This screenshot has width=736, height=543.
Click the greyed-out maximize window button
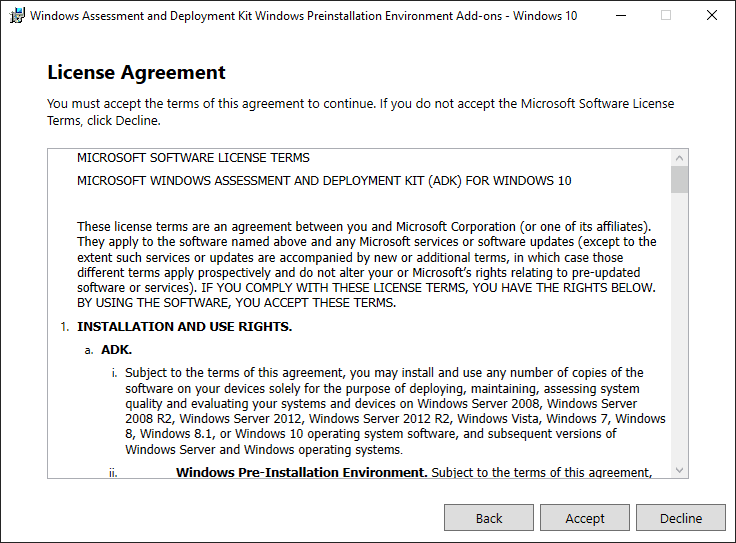coord(666,16)
